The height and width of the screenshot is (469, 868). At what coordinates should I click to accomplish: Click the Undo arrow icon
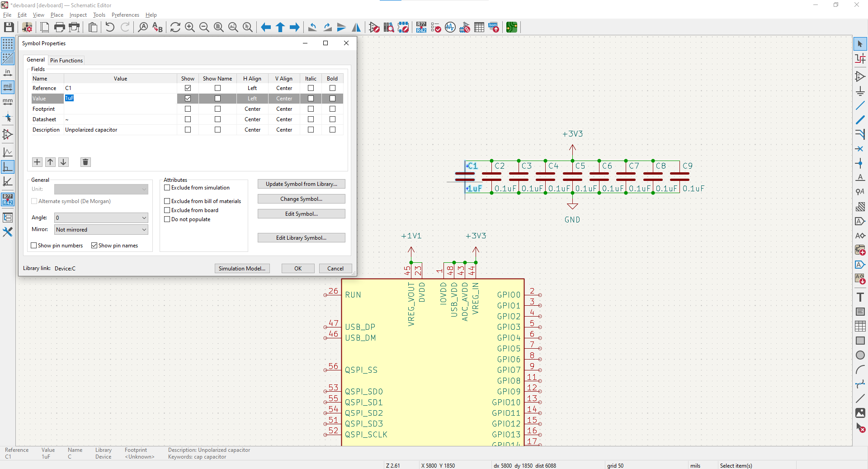[x=110, y=27]
